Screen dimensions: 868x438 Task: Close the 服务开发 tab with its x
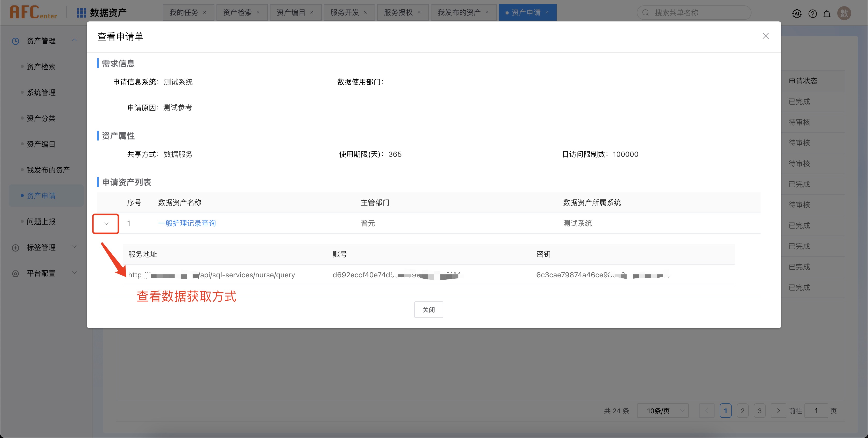[x=365, y=12]
